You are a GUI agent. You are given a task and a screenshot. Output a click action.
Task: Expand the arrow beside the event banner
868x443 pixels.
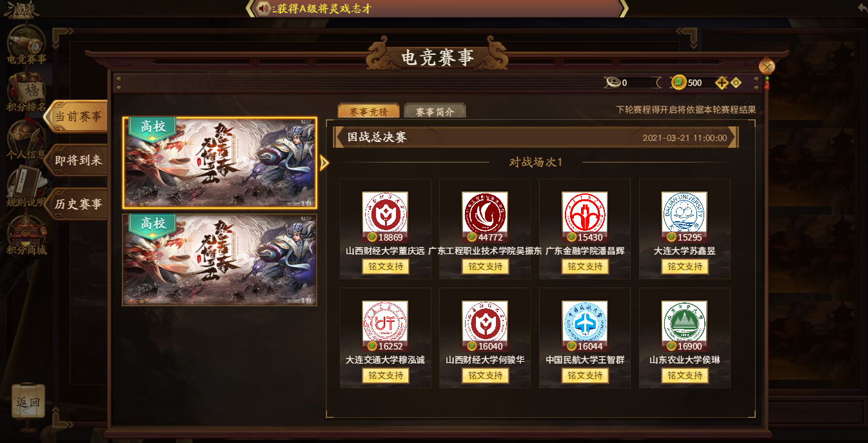(324, 163)
